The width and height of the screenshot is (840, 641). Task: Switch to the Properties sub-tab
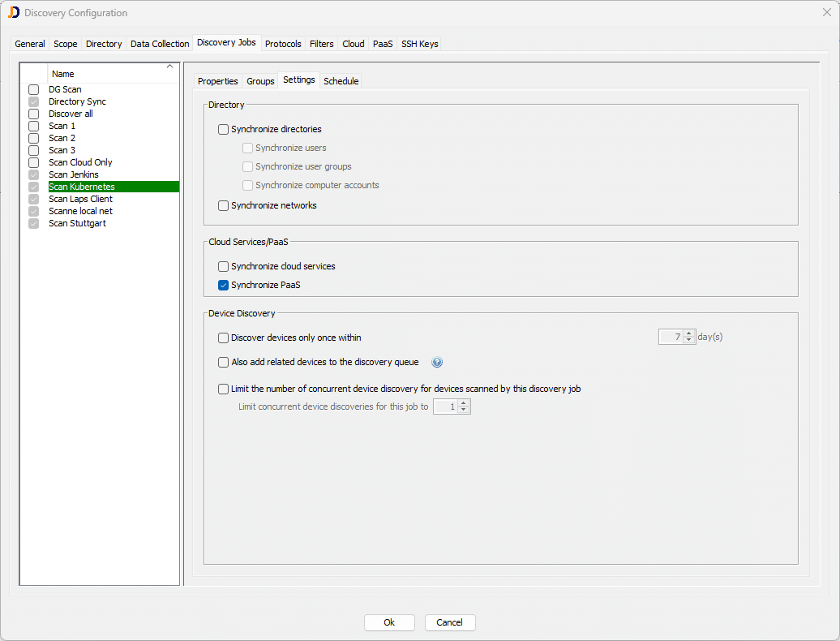click(x=218, y=81)
